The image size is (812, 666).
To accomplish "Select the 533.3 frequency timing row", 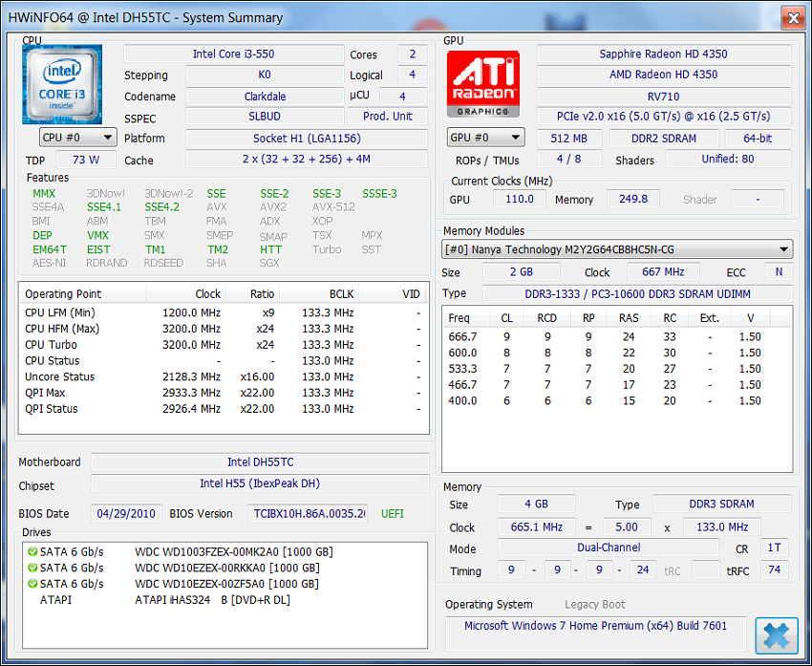I will click(x=616, y=369).
